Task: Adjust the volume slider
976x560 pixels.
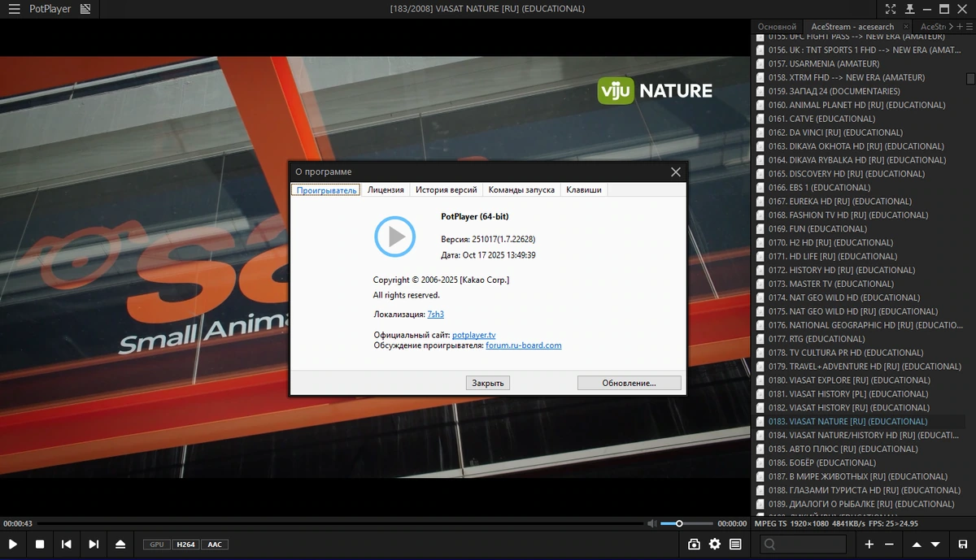Action: tap(686, 523)
